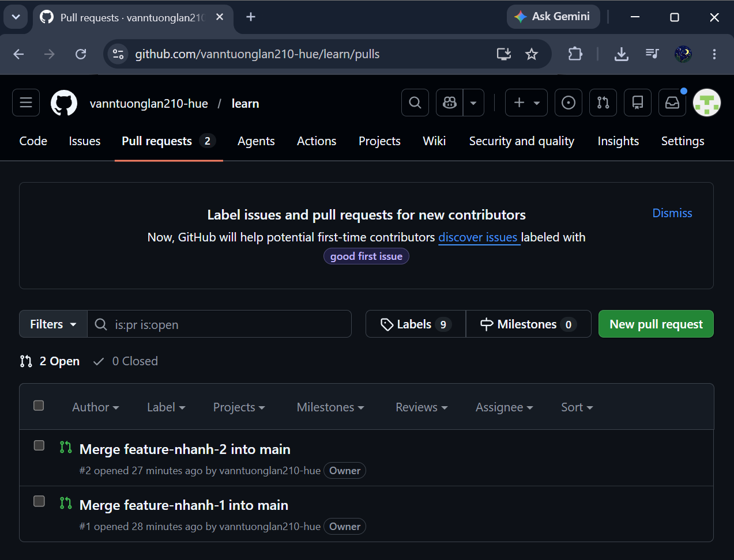Open the Chrome profile avatar
This screenshot has height=560, width=734.
pyautogui.click(x=683, y=54)
